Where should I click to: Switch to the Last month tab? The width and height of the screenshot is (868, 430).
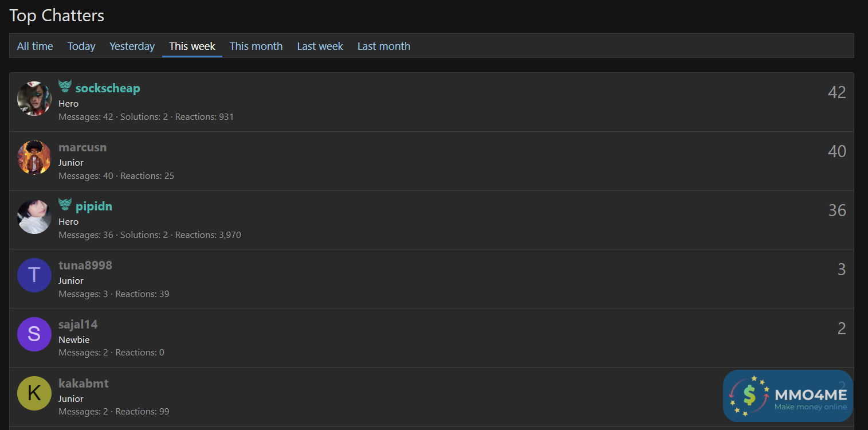coord(384,46)
